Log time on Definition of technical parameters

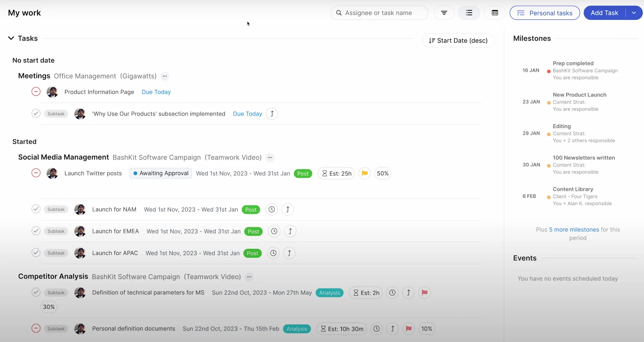point(392,293)
